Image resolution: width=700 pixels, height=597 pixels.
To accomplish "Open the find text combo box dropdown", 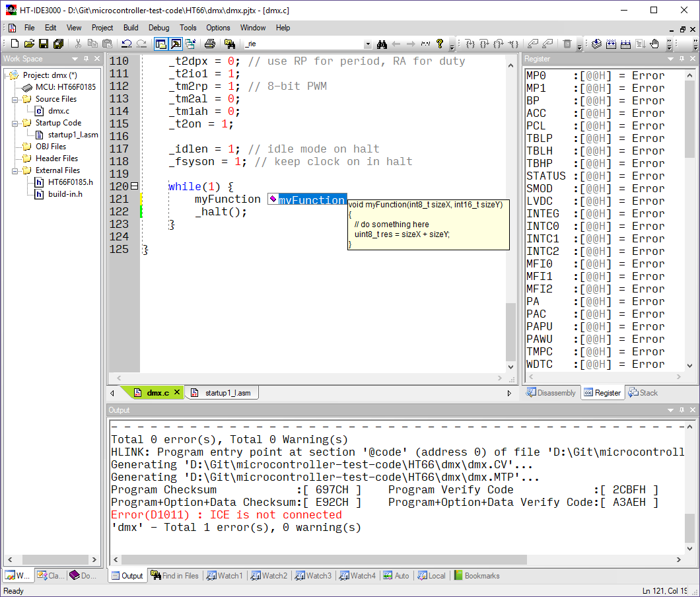I will tap(368, 44).
